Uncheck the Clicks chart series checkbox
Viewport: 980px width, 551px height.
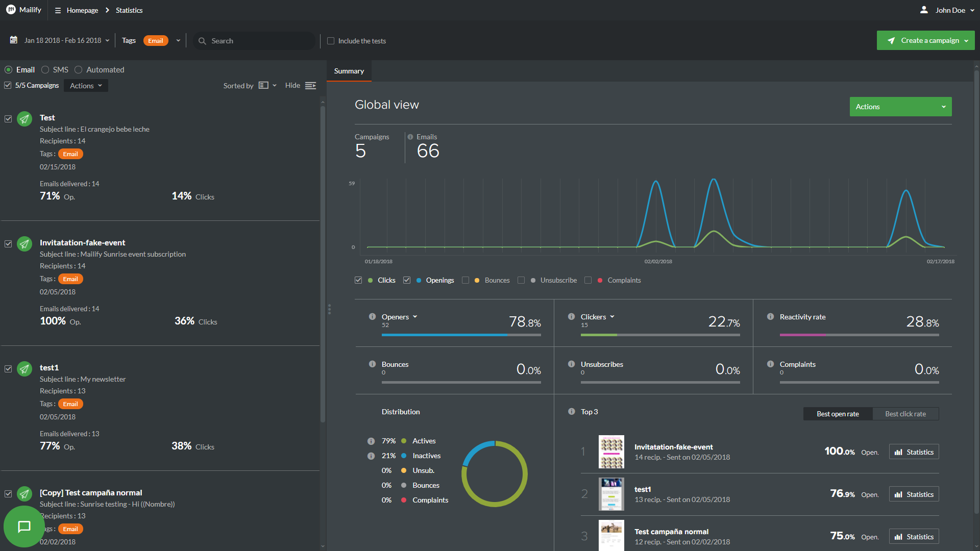click(358, 280)
